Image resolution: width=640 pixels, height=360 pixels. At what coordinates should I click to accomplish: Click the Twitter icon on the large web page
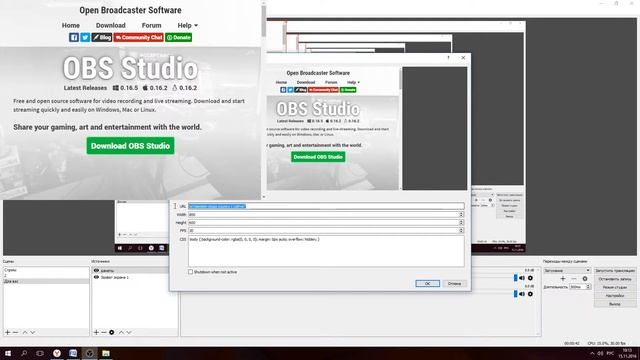pyautogui.click(x=85, y=38)
